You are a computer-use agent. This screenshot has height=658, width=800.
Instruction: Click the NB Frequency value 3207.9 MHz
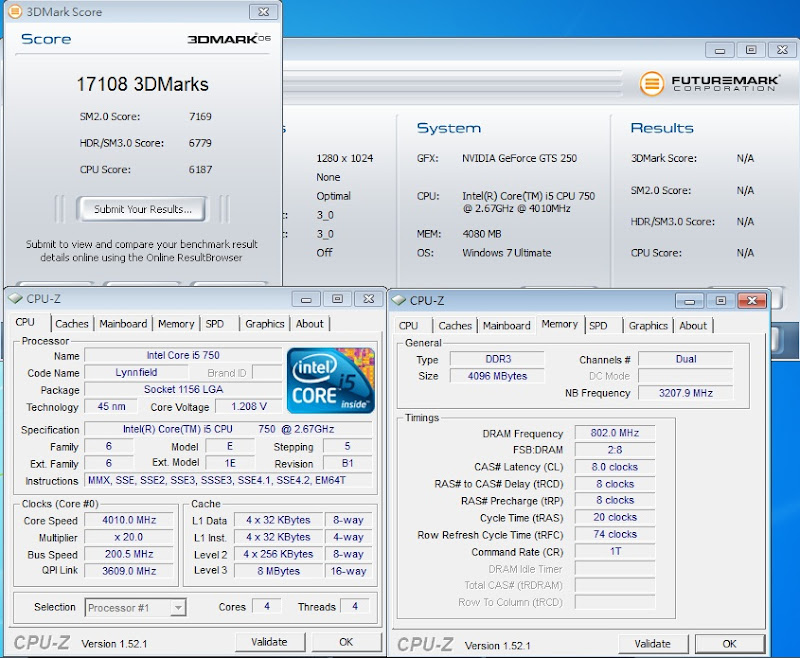[x=686, y=393]
